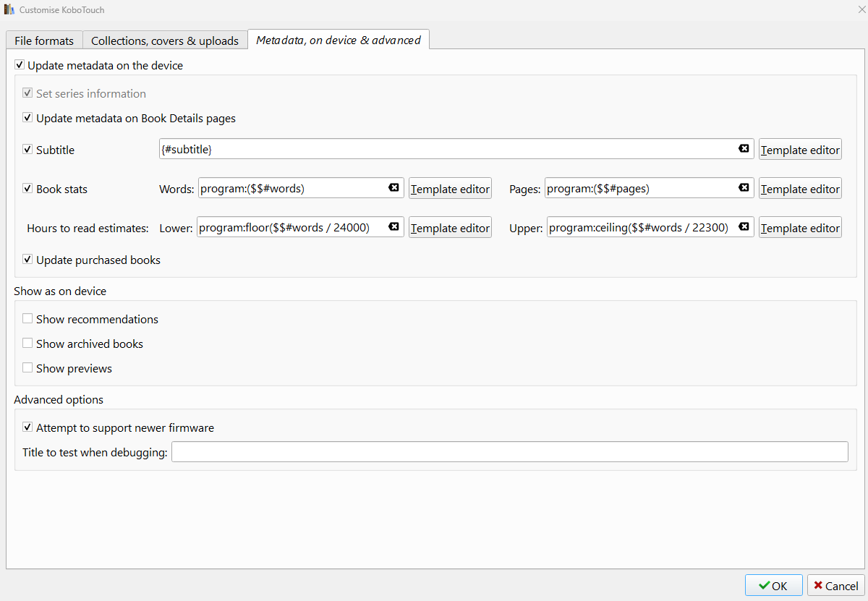
Task: Focus the Title to test when debugging field
Action: (509, 452)
